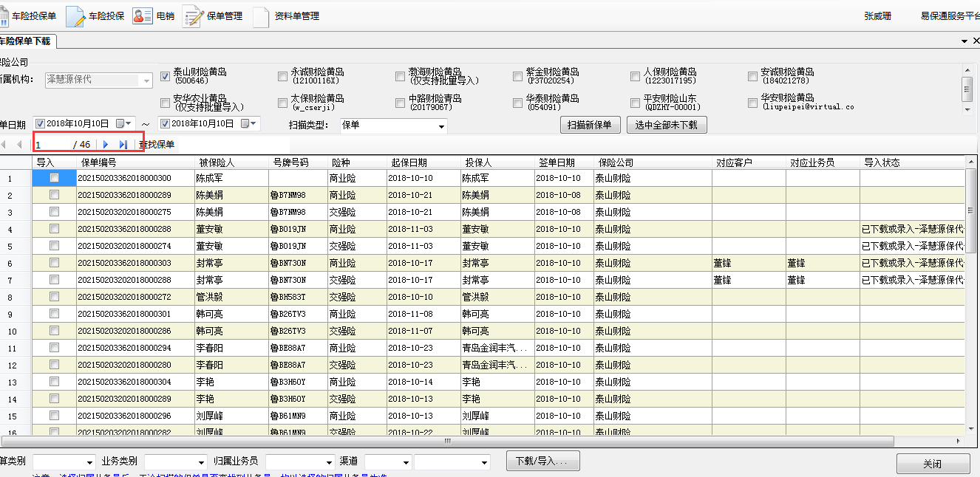Open 保单管理 checklist pencil icon
980x477 pixels.
[x=193, y=16]
